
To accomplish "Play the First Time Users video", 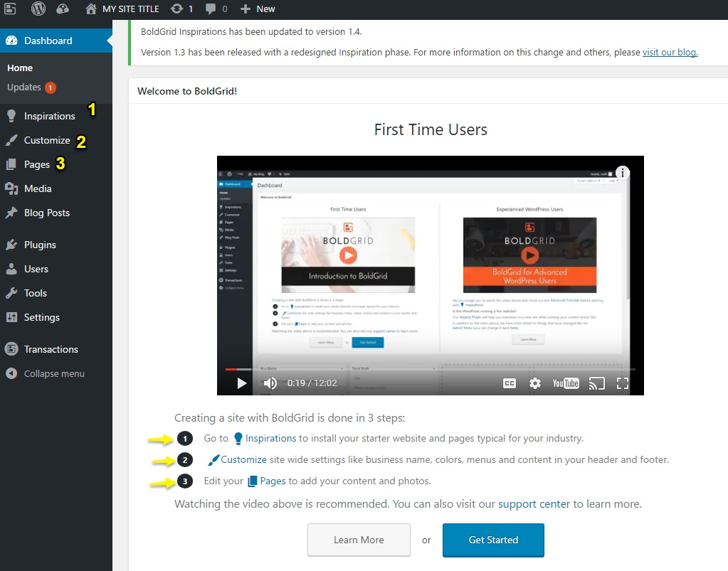I will pyautogui.click(x=241, y=383).
